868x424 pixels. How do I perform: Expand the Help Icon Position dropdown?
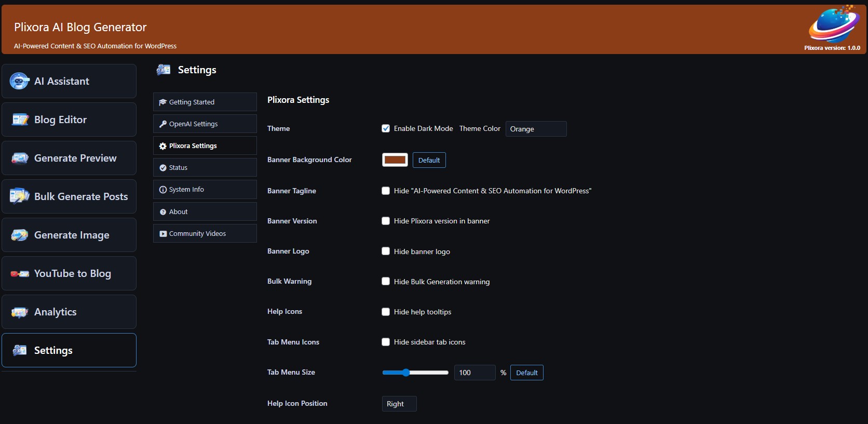tap(399, 404)
